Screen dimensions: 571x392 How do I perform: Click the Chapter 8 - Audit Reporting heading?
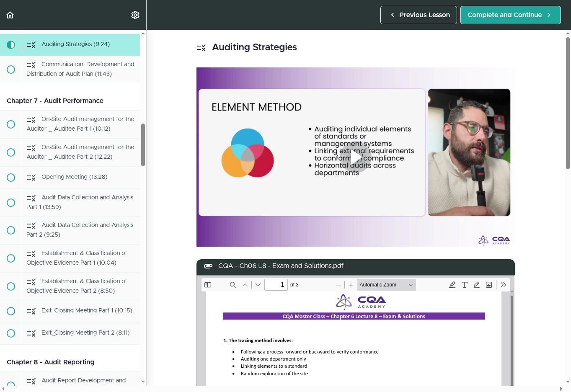(50, 362)
